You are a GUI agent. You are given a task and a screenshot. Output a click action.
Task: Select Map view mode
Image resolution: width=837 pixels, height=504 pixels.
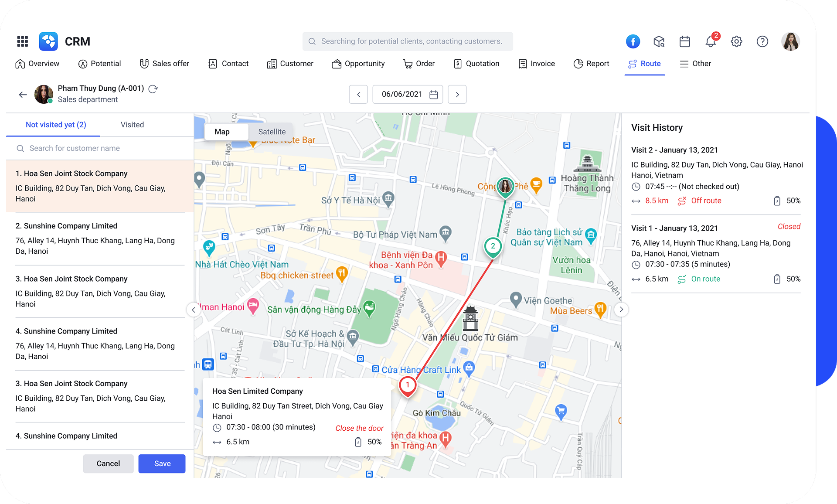[223, 132]
